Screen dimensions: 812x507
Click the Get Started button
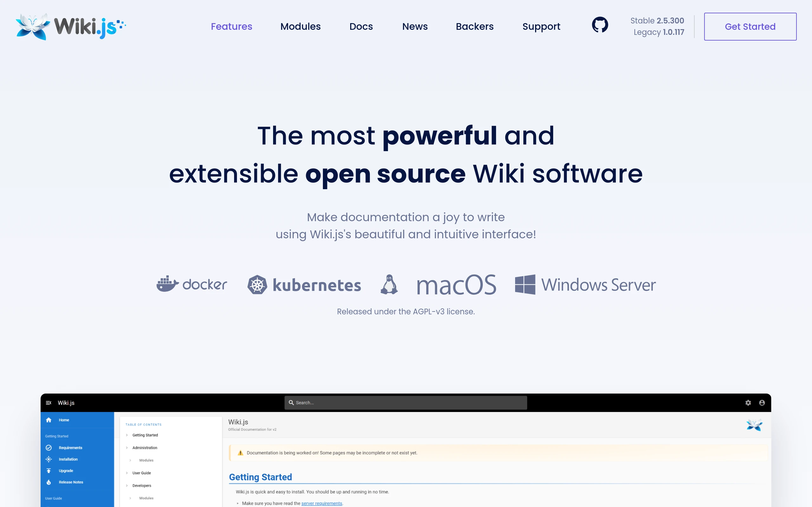[750, 27]
